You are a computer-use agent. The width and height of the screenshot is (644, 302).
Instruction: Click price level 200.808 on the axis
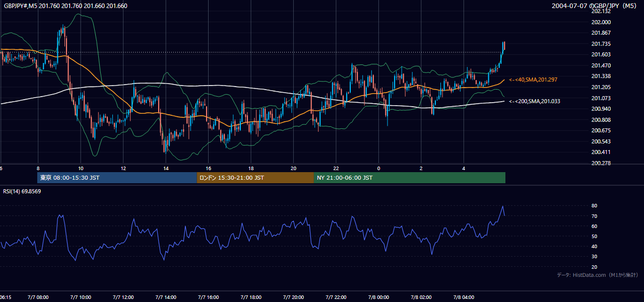coord(601,120)
